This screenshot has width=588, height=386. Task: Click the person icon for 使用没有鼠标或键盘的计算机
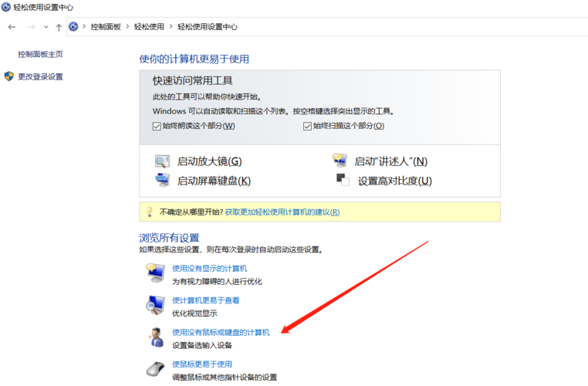[155, 337]
